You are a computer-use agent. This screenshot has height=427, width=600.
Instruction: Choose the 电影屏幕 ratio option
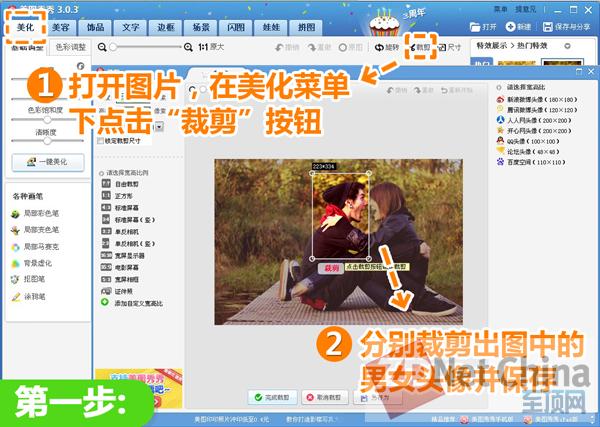point(120,267)
